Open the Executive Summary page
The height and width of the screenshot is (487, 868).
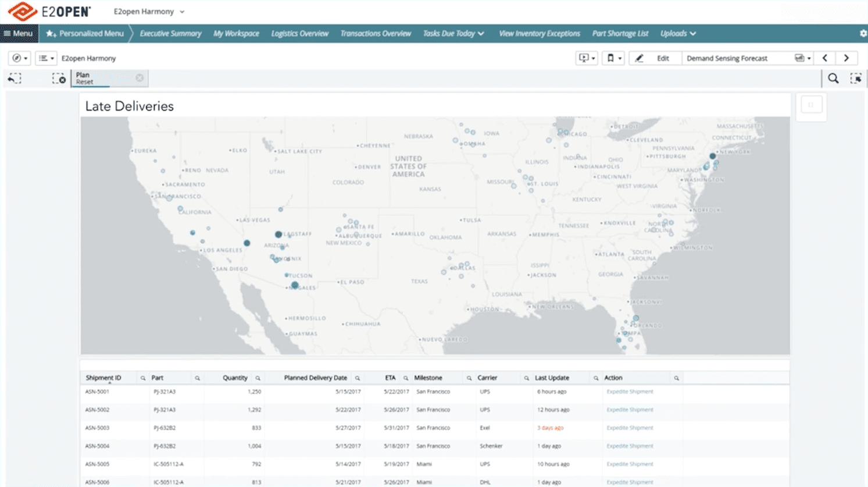click(x=170, y=33)
